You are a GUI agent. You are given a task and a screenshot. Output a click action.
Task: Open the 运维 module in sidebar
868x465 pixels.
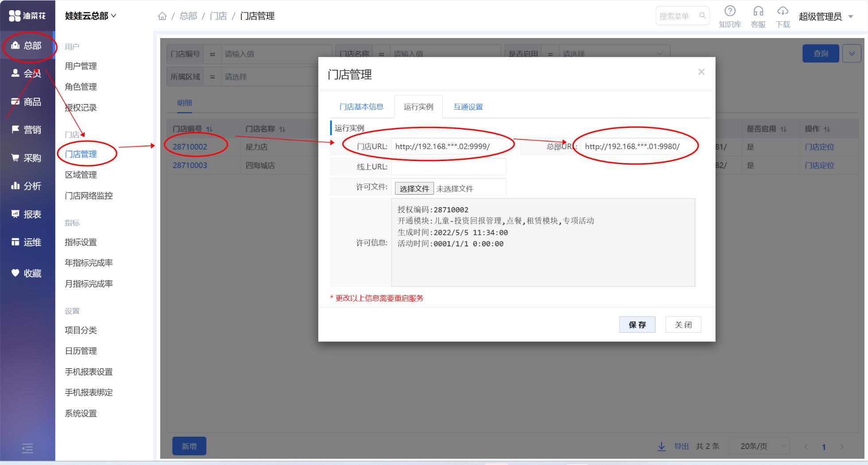tap(27, 242)
